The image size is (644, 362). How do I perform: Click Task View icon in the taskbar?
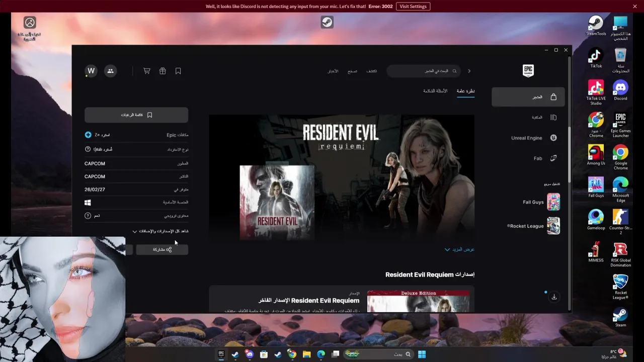[336, 354]
